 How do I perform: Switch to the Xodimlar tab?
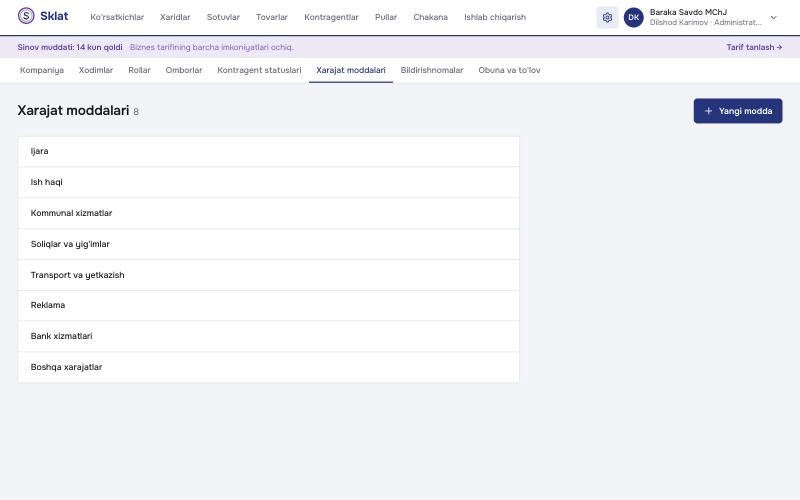[96, 70]
